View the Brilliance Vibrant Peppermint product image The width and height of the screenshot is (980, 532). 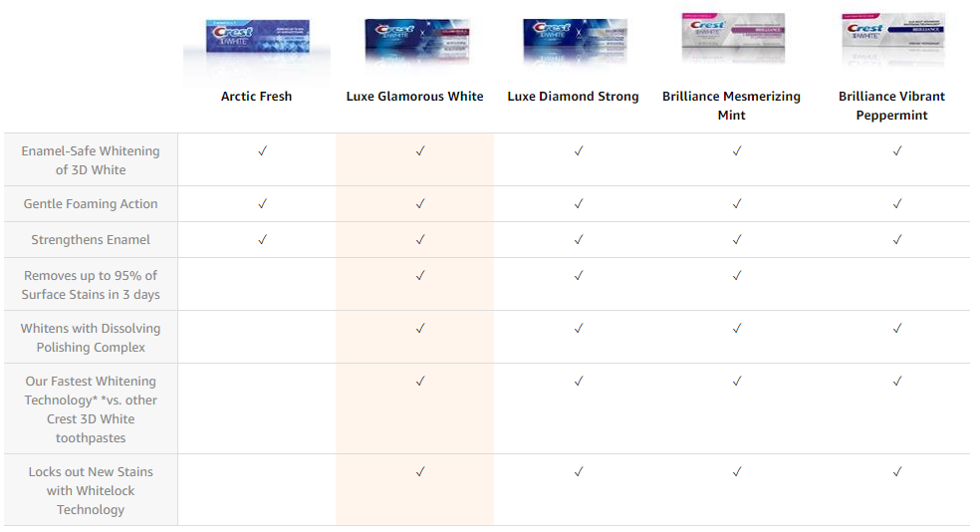coord(892,38)
